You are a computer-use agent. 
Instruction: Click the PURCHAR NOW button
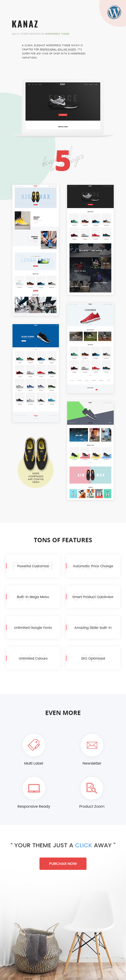(x=63, y=863)
